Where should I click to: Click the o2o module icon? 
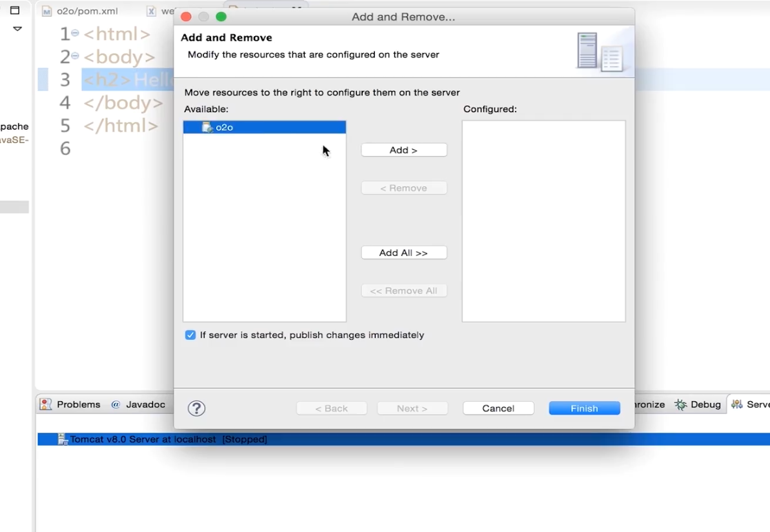click(207, 127)
